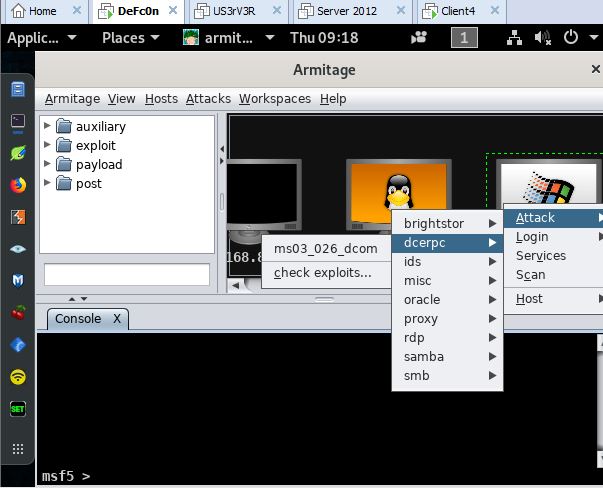This screenshot has height=489, width=603.
Task: Open the misc exploit submenu
Action: click(x=448, y=281)
